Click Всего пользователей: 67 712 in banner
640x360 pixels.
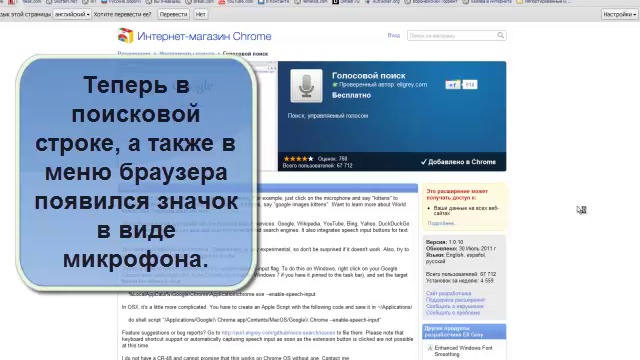tap(318, 166)
